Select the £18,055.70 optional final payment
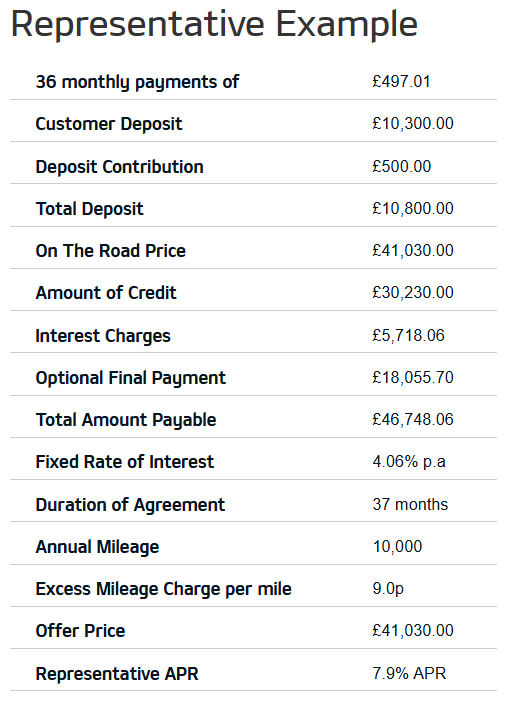 click(413, 377)
